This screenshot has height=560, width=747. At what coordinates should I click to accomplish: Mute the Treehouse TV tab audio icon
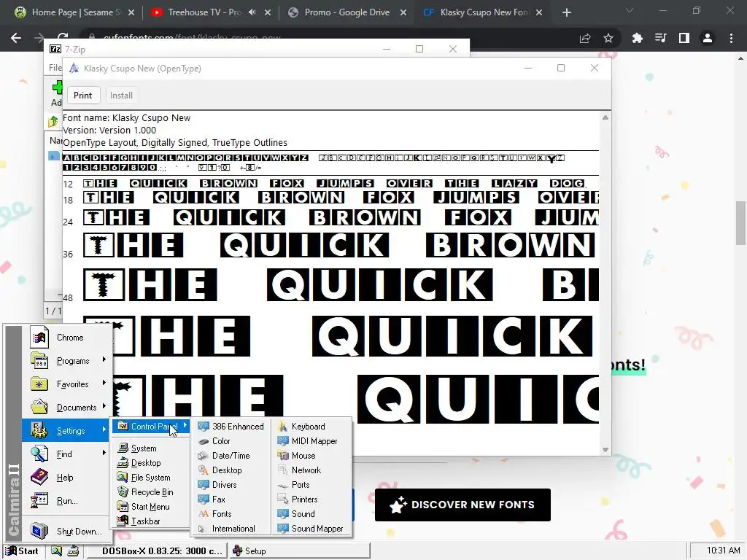point(252,12)
